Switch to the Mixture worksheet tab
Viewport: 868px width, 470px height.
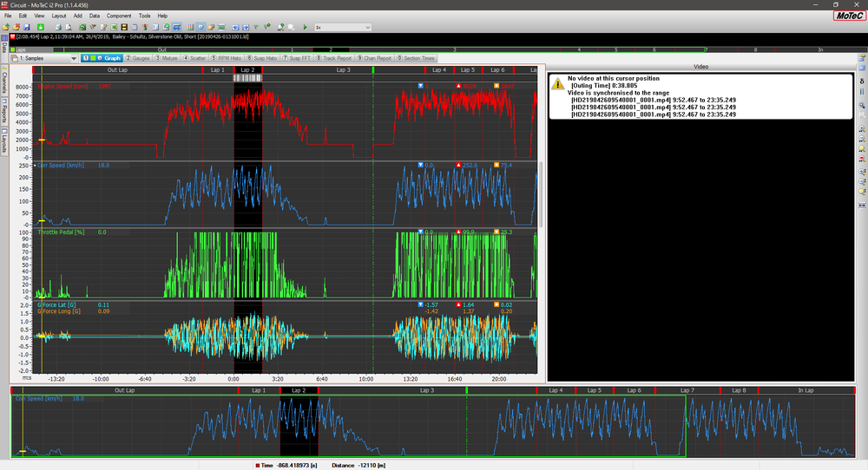(x=167, y=58)
